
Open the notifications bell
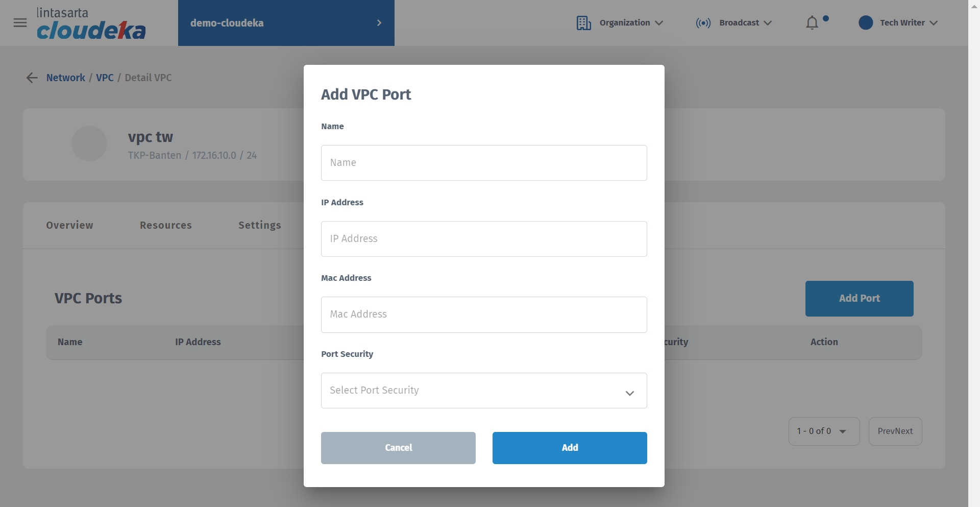click(812, 23)
